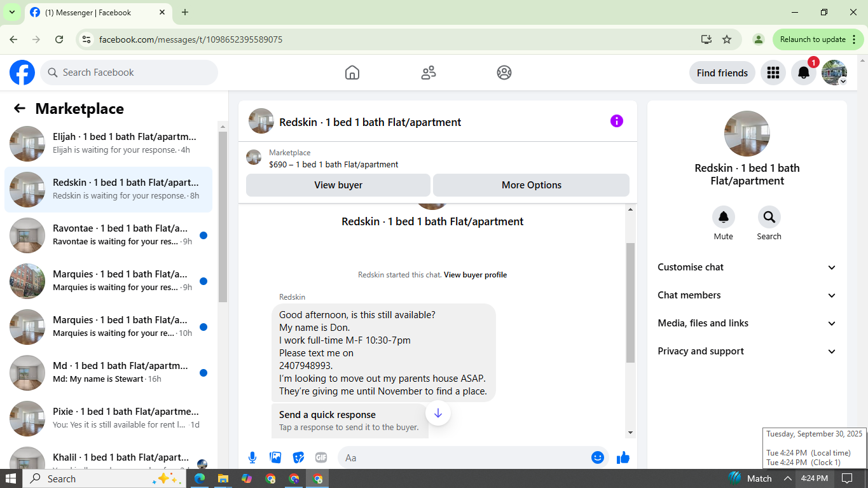The width and height of the screenshot is (868, 488).
Task: Expand the Customise chat section
Action: click(x=747, y=267)
